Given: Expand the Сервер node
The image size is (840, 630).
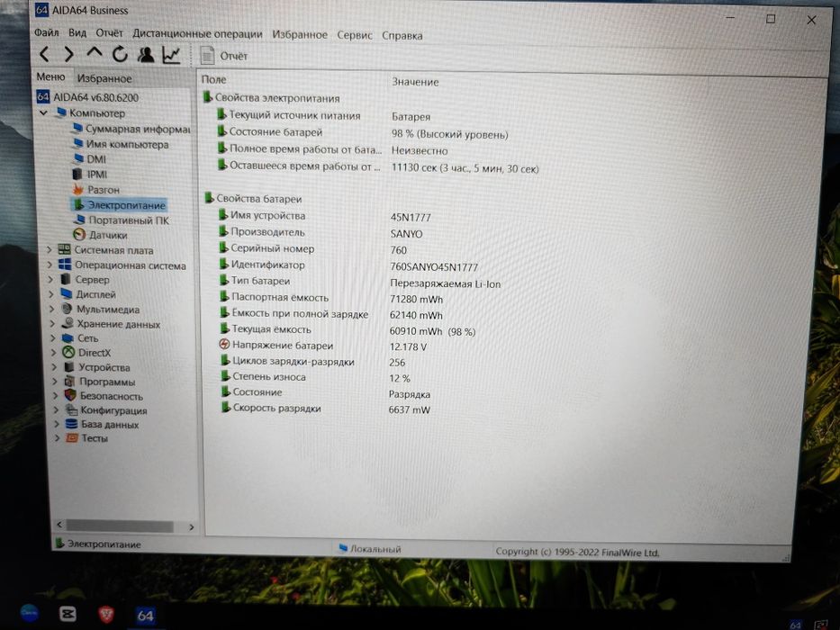Looking at the screenshot, I should [x=51, y=280].
